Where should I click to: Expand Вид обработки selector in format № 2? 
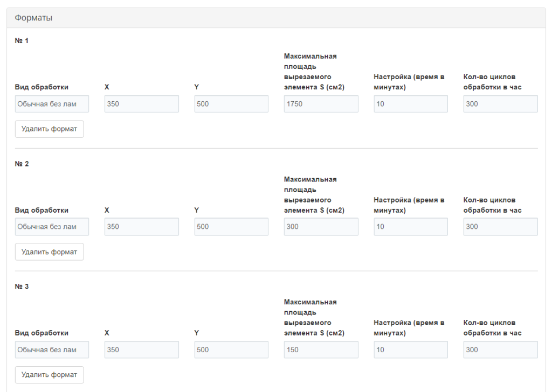tap(52, 227)
